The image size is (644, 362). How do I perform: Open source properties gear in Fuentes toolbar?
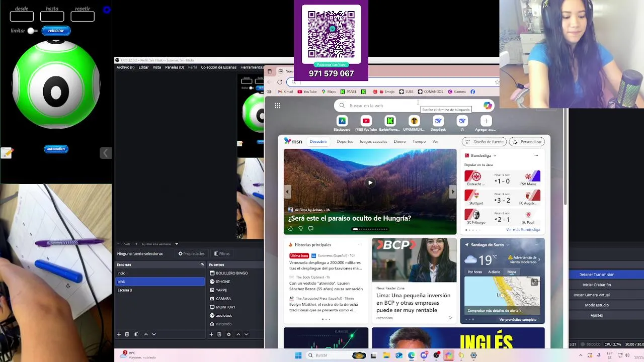(228, 334)
